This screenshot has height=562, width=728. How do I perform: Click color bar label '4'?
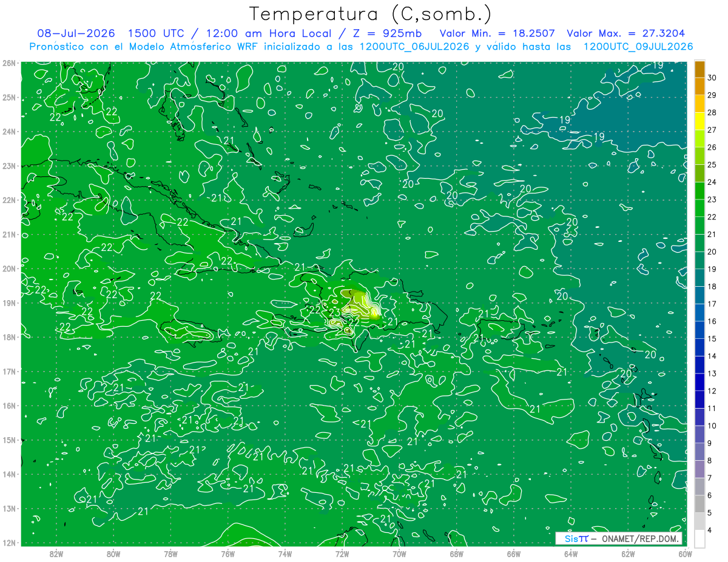(x=709, y=530)
